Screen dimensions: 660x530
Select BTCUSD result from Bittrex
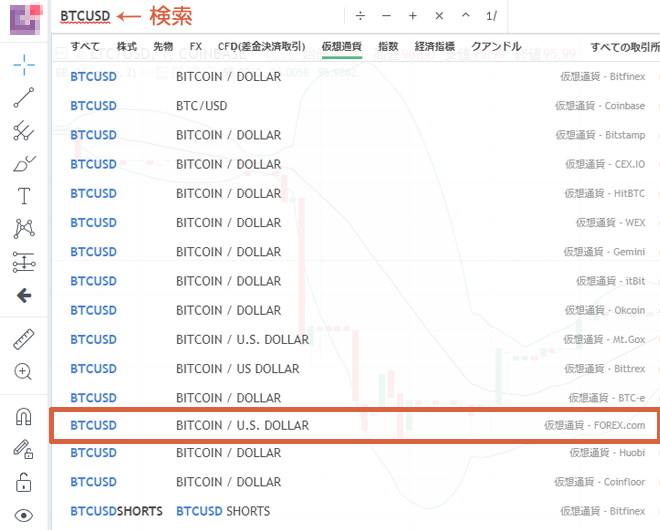[x=356, y=369]
